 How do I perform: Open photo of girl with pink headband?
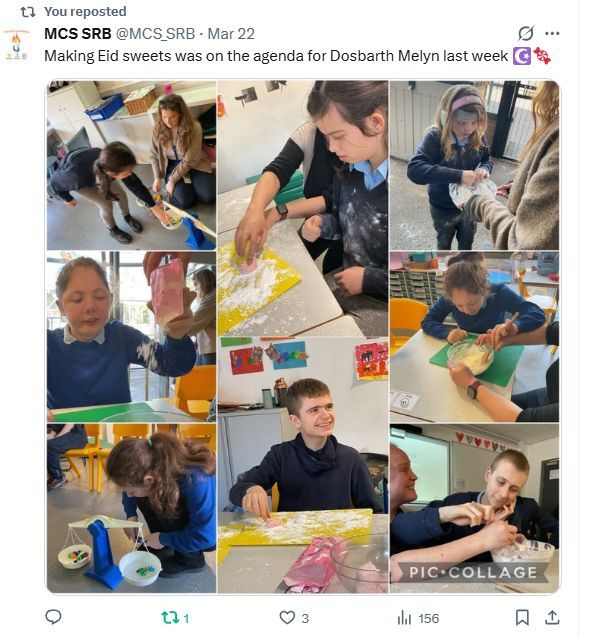474,165
